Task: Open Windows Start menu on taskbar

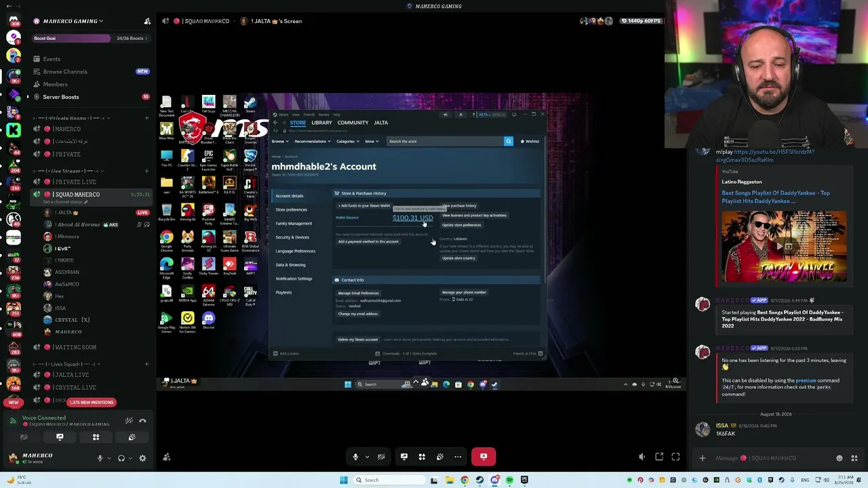Action: [x=344, y=480]
